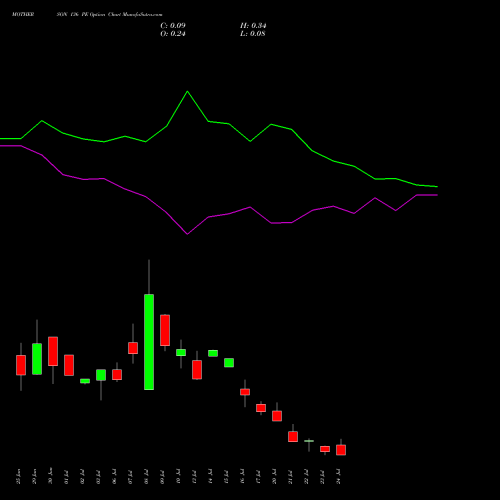Viewport: 500px width, 500px height.
Task: Click the 24 Jul date axis label
Action: 339,477
